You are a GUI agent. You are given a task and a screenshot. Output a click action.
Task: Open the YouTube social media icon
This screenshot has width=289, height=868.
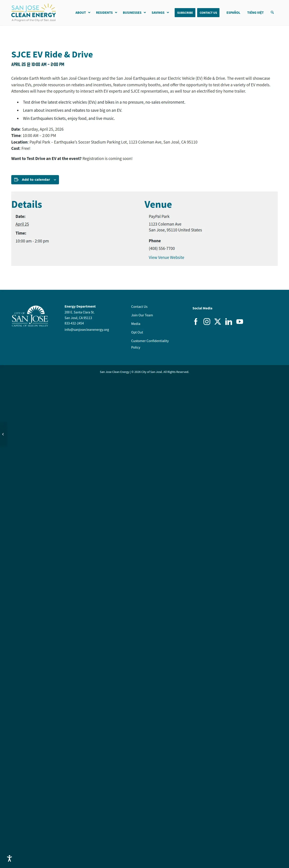coord(239,322)
